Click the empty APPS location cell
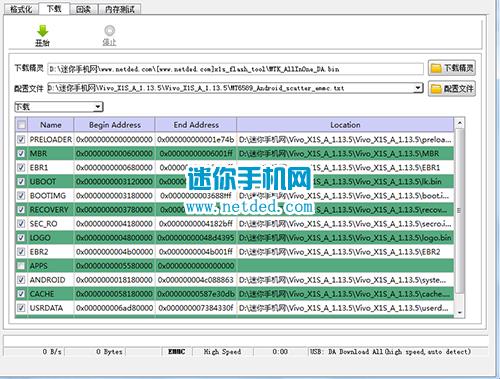Screen dimensions: 500x379 (345, 266)
